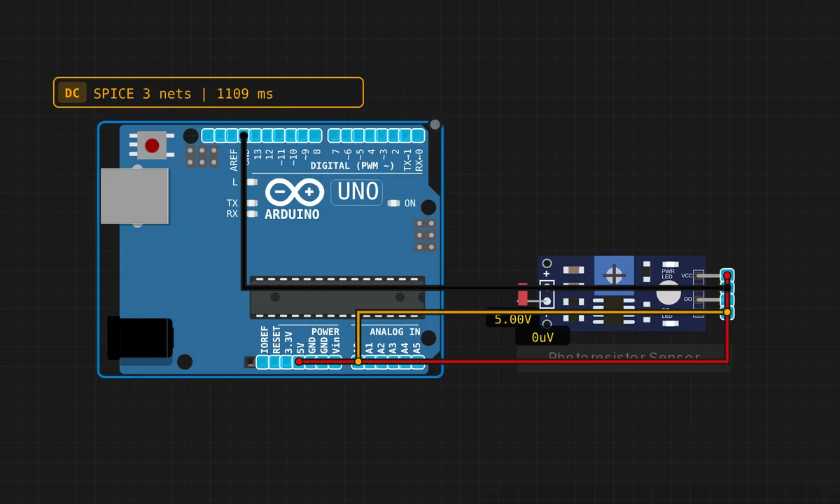Select digital pin ~10
This screenshot has height=504, width=840.
[290, 136]
